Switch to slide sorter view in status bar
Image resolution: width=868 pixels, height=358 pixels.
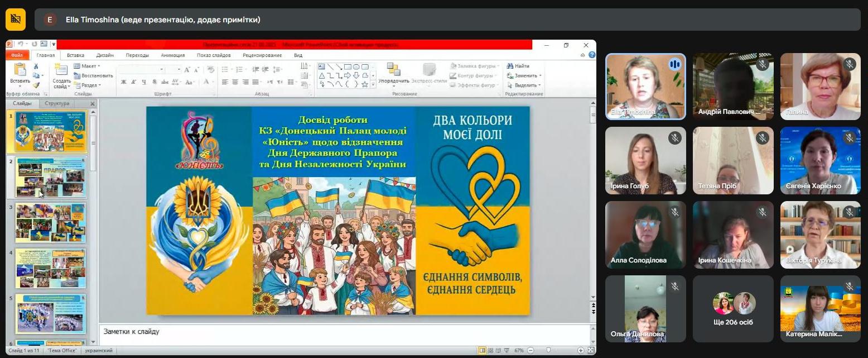click(491, 351)
